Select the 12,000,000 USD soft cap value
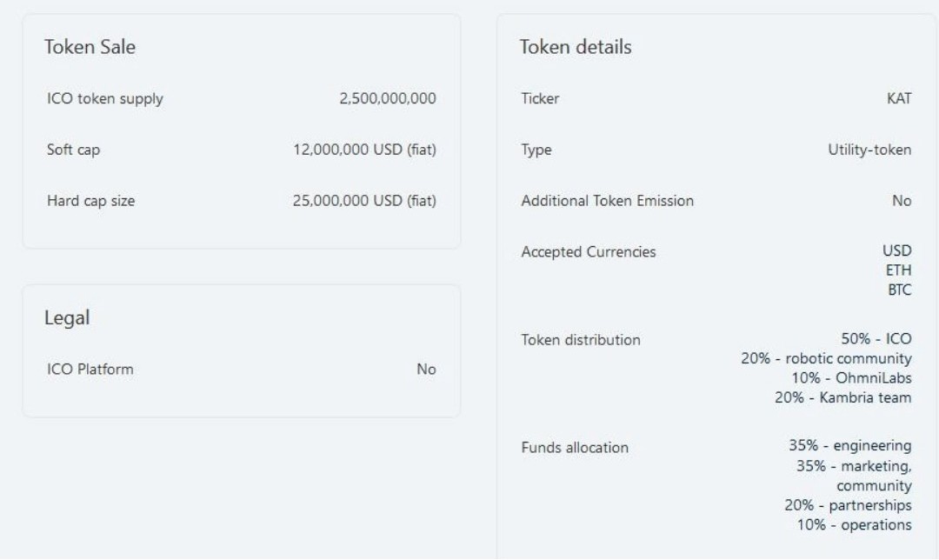The width and height of the screenshot is (939, 560). click(364, 150)
